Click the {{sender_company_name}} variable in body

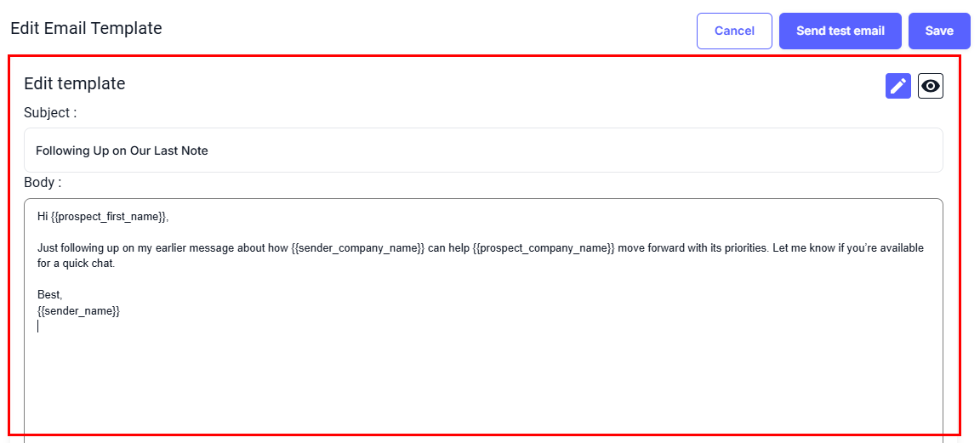(357, 248)
